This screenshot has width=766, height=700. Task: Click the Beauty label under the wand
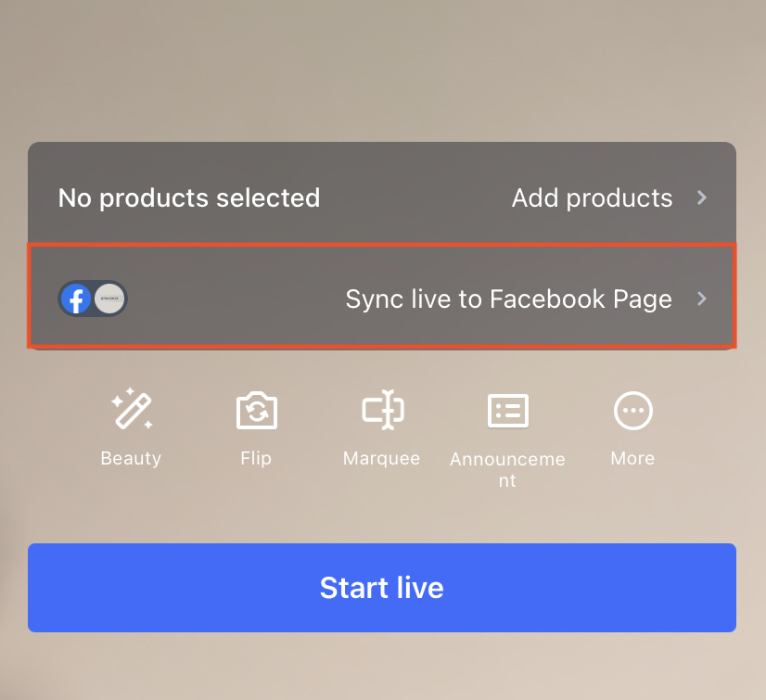click(x=131, y=458)
